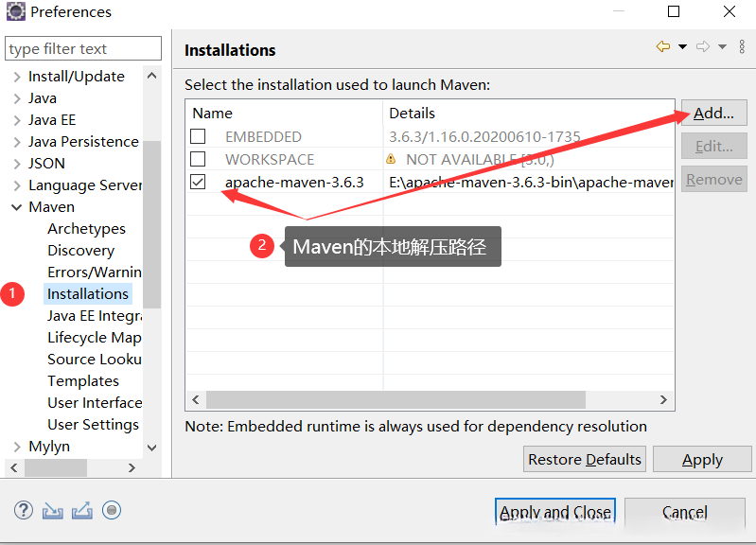756x545 pixels.
Task: Click the Oomph preference recorder icon
Action: 112,510
